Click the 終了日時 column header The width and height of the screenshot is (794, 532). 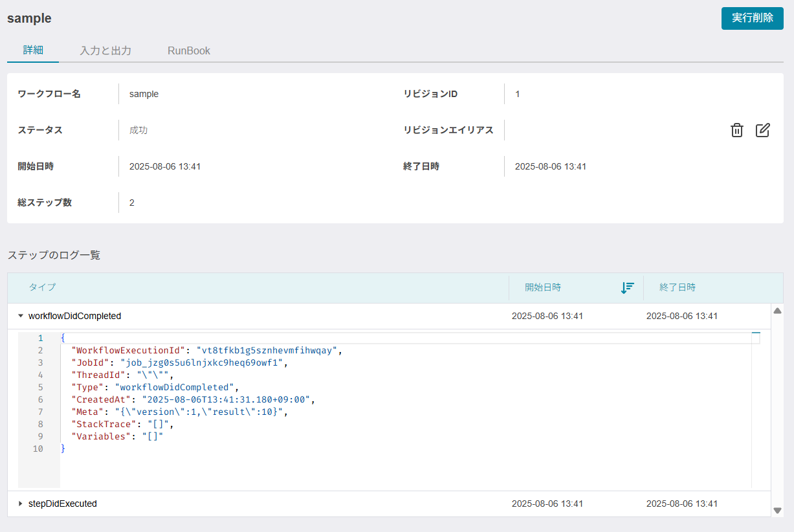coord(678,287)
